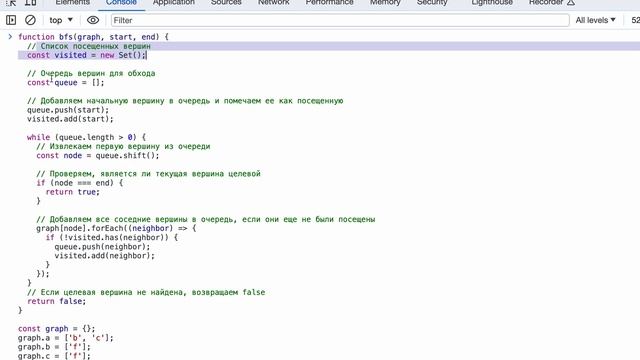The image size is (640, 360).
Task: Open the Sources tab
Action: pos(226,2)
